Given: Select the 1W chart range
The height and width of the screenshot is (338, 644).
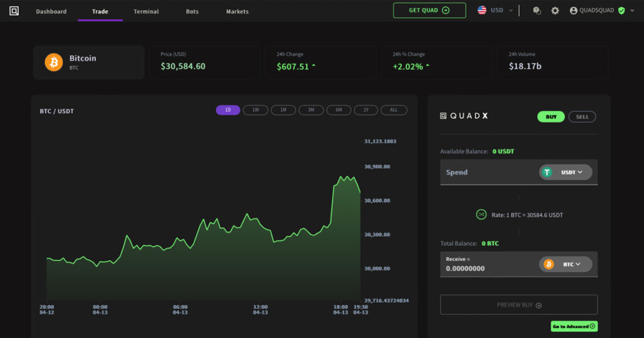Looking at the screenshot, I should [x=255, y=110].
